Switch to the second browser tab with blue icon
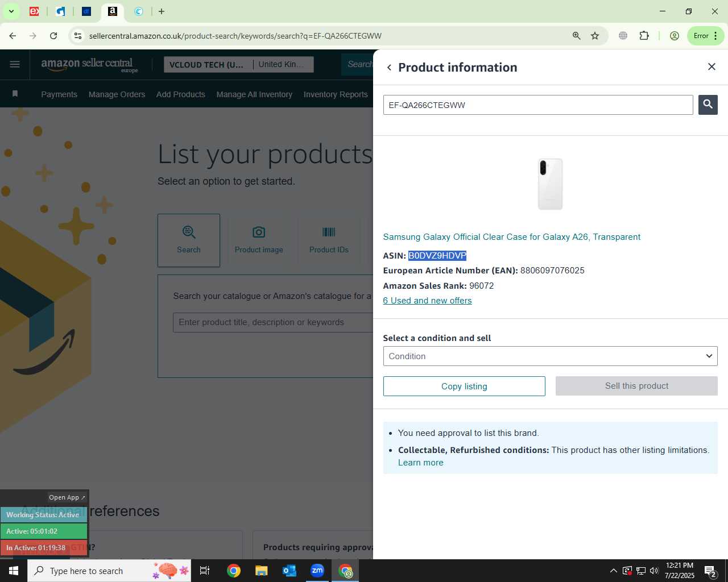 pos(60,11)
